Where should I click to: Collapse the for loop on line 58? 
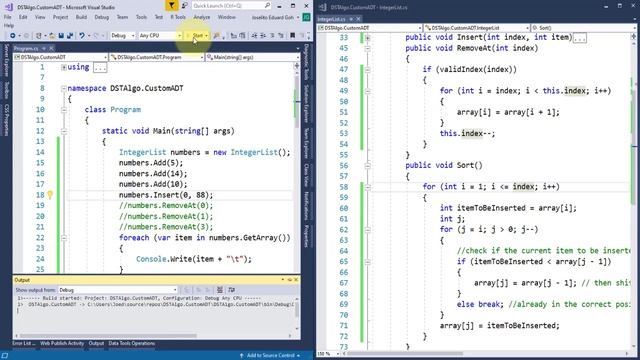tap(367, 187)
